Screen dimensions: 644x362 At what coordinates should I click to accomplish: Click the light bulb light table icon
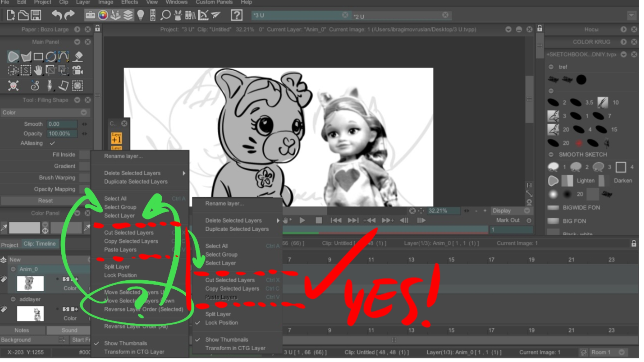click(141, 15)
